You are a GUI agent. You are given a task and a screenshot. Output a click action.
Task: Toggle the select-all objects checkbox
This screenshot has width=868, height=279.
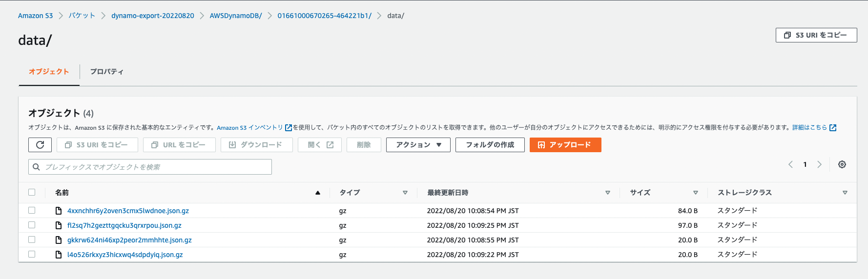[x=32, y=192]
